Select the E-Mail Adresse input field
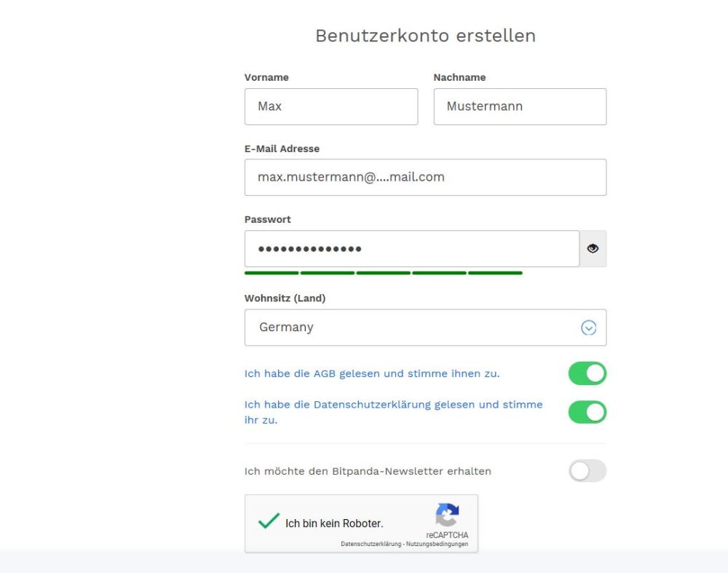 pos(425,178)
